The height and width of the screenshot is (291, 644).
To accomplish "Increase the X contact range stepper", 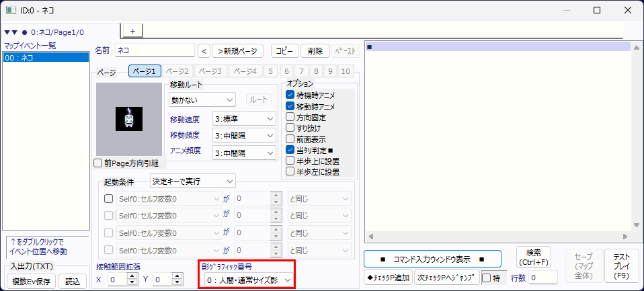I will [x=132, y=276].
